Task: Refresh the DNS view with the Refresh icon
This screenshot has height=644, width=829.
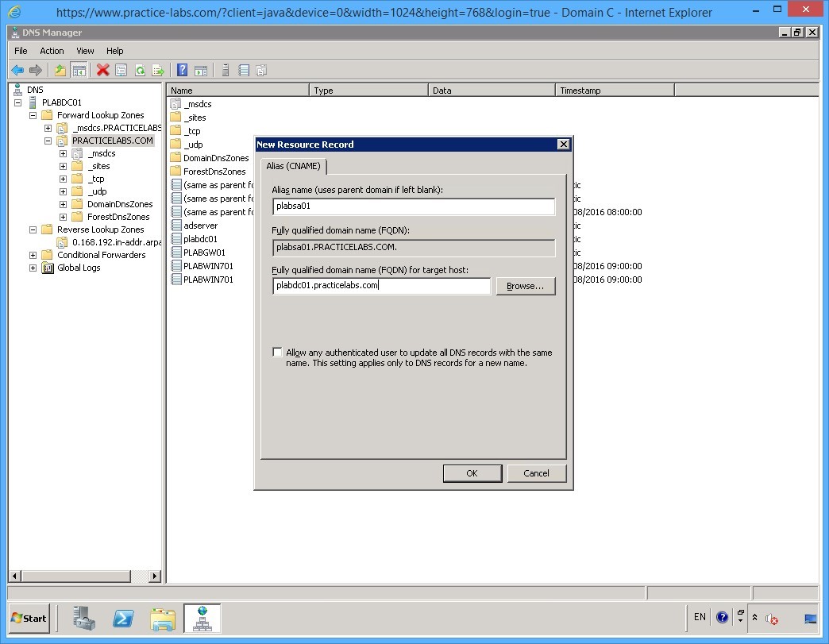Action: [141, 70]
